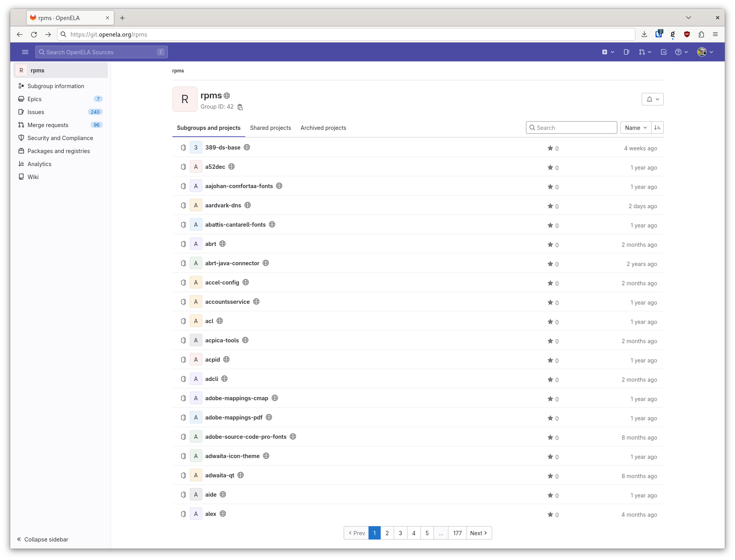735x560 pixels.
Task: Click the project Search input field
Action: tap(571, 128)
